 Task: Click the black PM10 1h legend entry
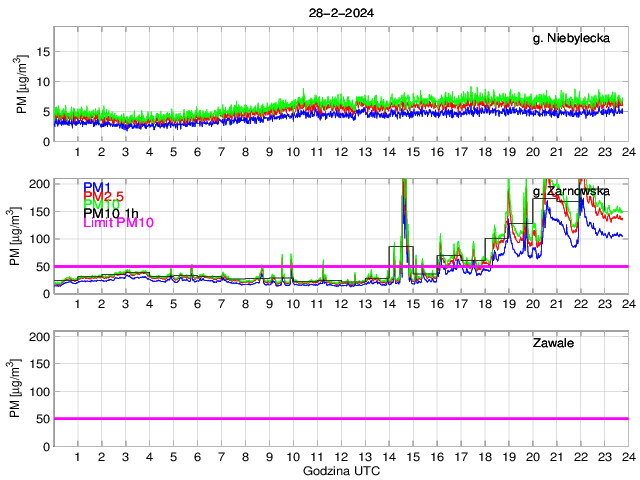click(x=110, y=214)
